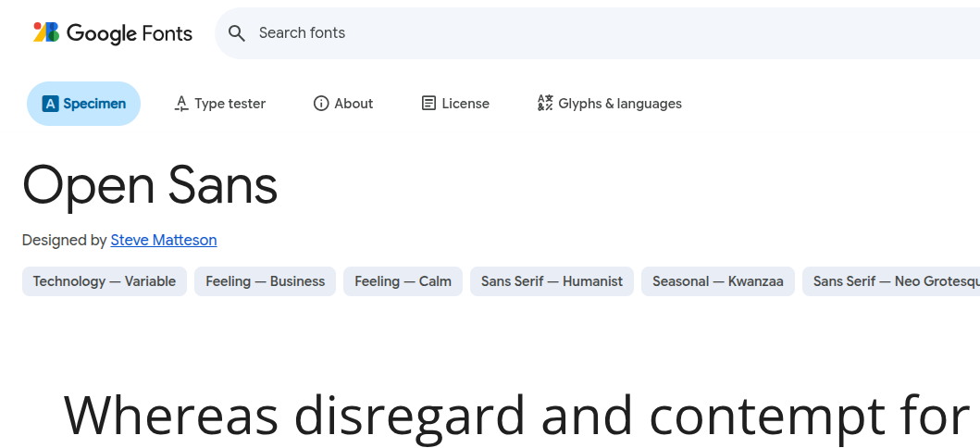
Task: Focus the Search fonts input field
Action: point(555,33)
